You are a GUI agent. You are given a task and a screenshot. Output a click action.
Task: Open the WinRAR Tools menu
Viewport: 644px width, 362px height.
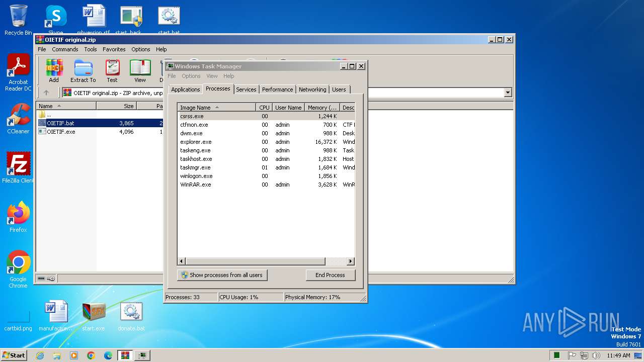pyautogui.click(x=91, y=49)
